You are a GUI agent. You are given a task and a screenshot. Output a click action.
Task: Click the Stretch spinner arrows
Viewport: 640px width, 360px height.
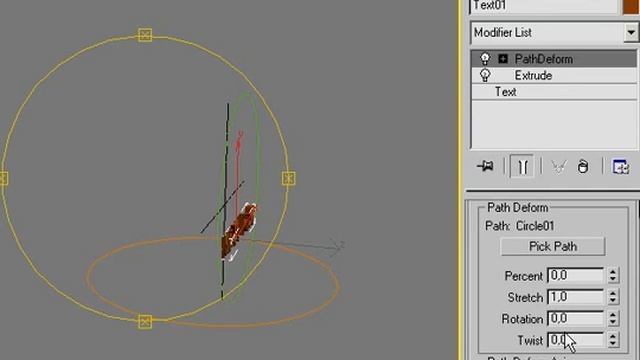pyautogui.click(x=613, y=297)
